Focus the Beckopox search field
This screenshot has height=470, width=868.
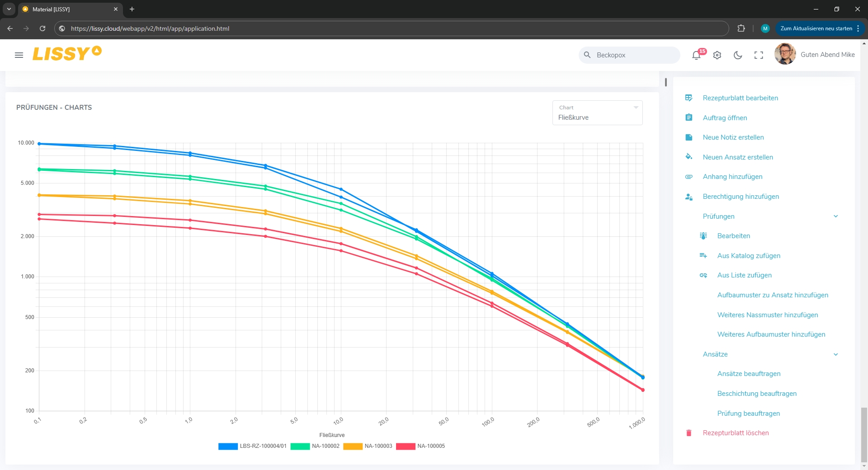tap(629, 55)
